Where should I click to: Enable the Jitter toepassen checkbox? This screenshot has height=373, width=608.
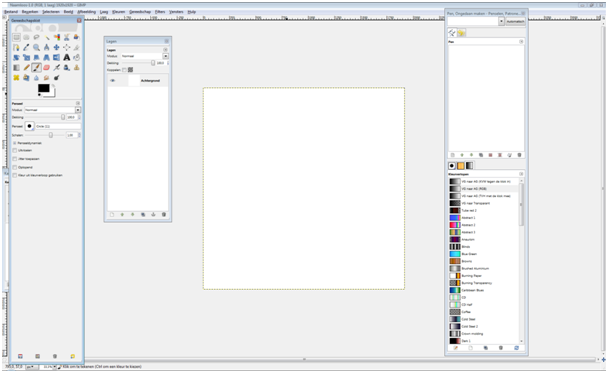pyautogui.click(x=15, y=159)
